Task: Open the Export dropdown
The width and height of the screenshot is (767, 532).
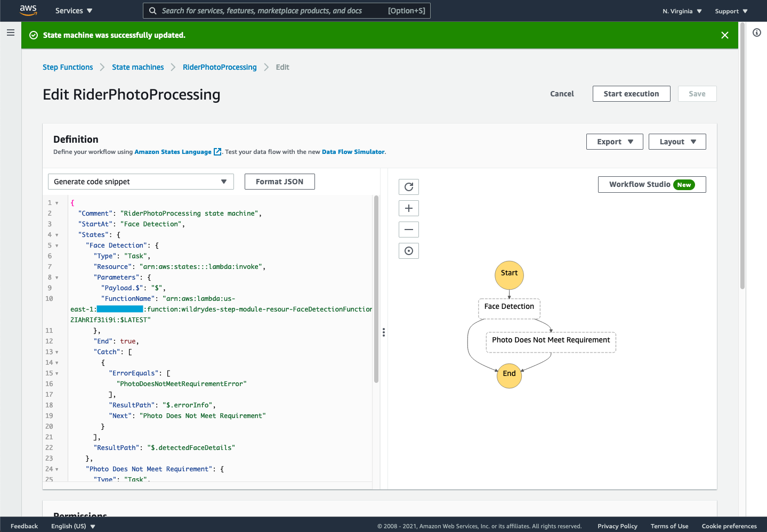Action: coord(615,142)
